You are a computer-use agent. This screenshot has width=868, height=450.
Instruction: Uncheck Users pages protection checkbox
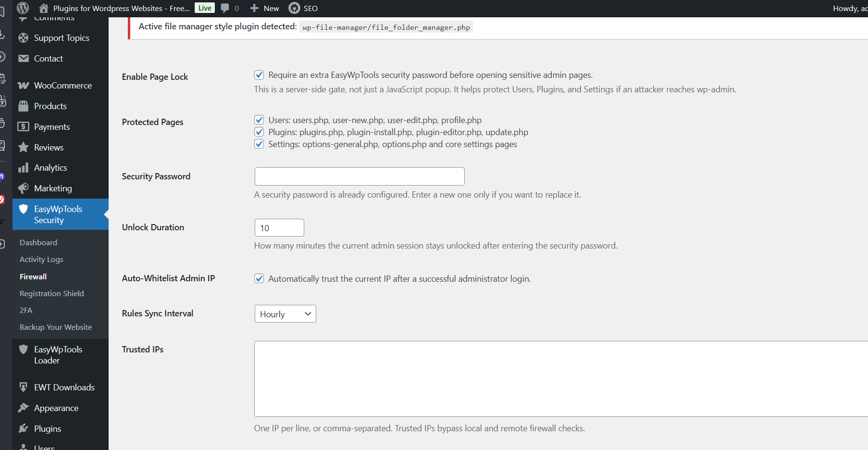tap(259, 120)
